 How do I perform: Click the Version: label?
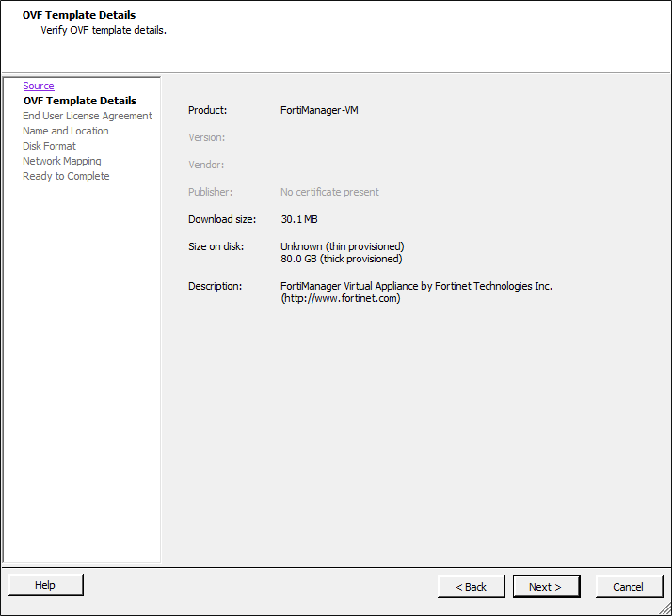pyautogui.click(x=206, y=137)
